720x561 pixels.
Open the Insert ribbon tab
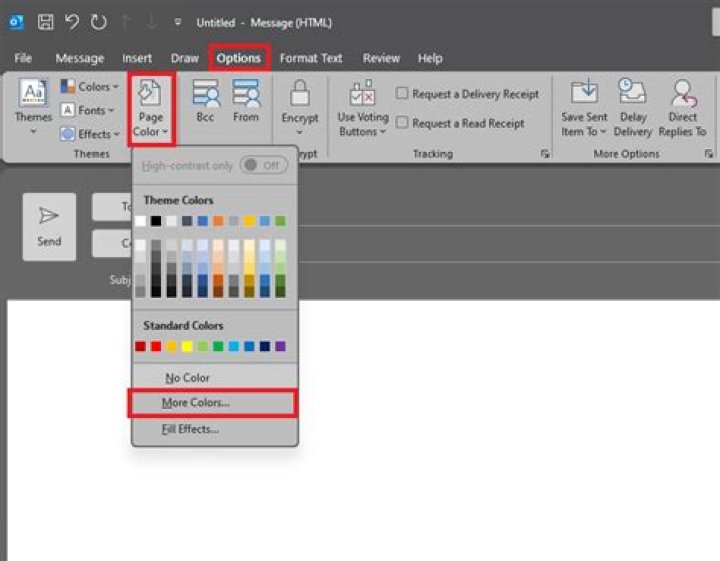[137, 58]
